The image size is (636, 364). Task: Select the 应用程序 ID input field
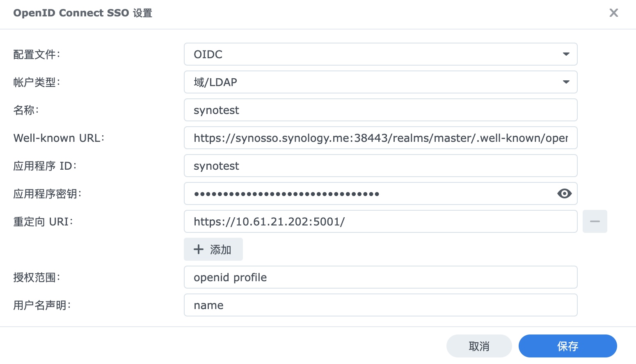[381, 166]
